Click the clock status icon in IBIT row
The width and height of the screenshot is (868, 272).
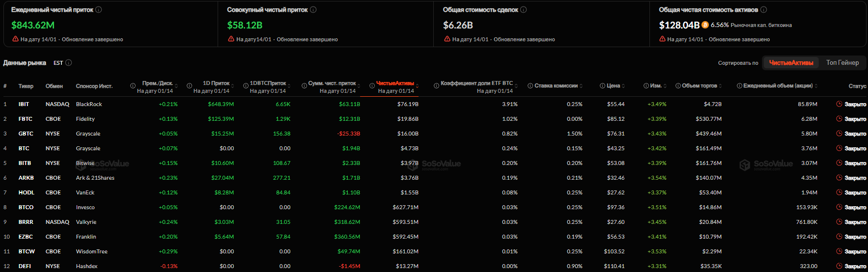(839, 104)
